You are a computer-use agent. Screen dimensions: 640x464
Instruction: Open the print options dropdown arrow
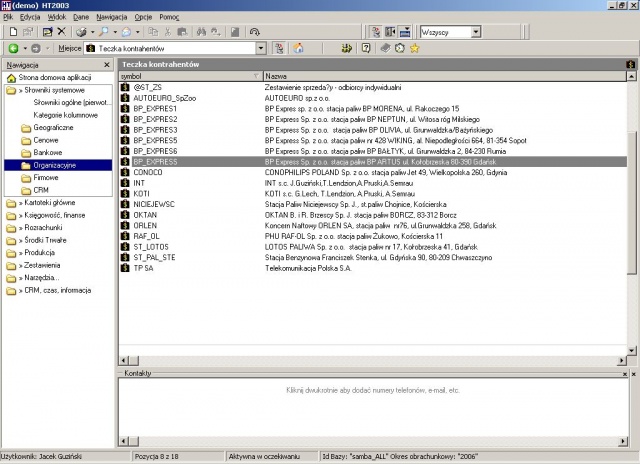tap(93, 32)
